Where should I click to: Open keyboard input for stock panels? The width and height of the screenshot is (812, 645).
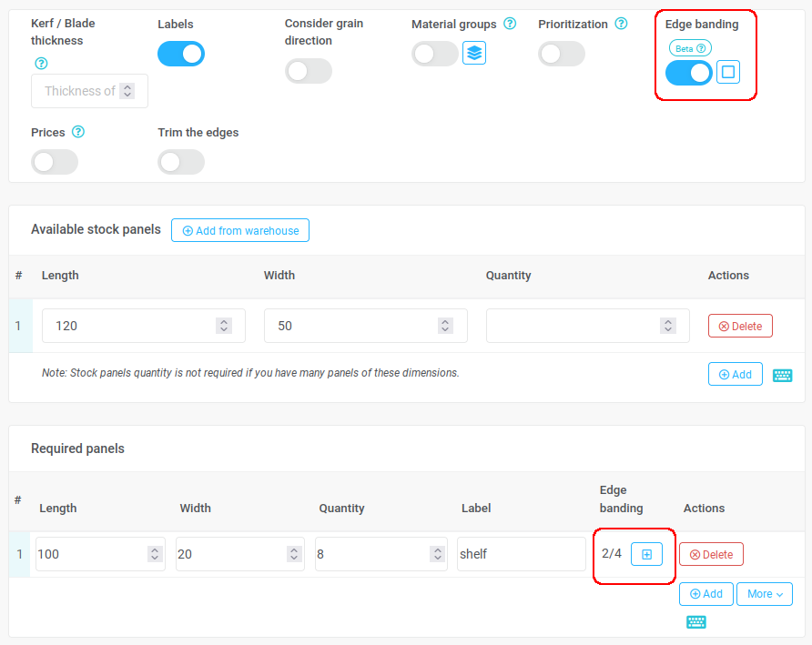(x=782, y=376)
